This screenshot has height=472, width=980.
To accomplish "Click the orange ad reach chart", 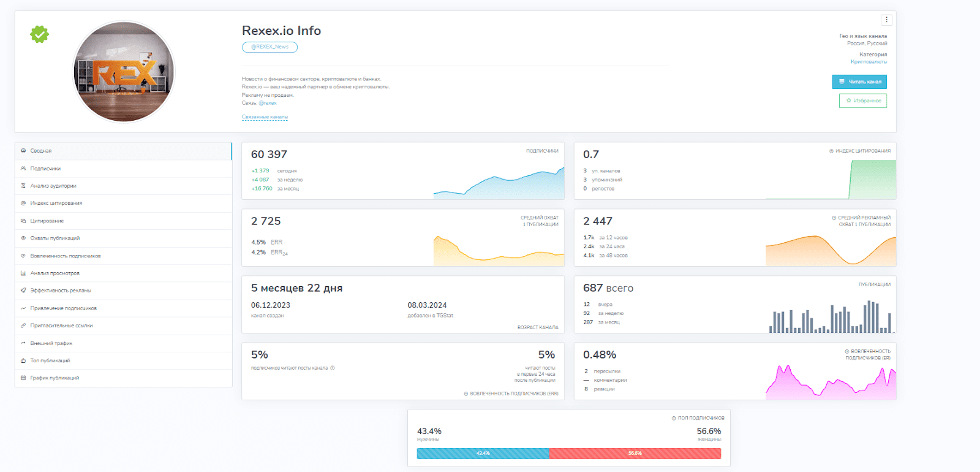I will [831, 250].
